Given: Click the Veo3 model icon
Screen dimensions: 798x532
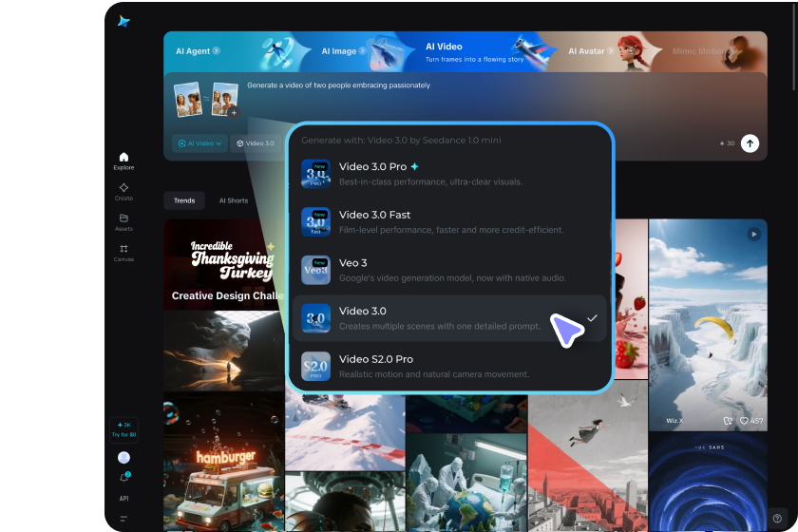Looking at the screenshot, I should (316, 270).
